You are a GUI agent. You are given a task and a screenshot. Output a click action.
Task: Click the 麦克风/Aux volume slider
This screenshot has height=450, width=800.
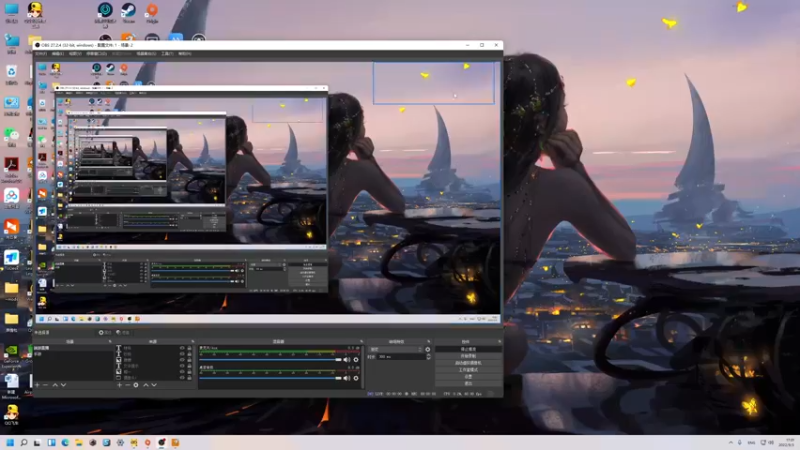[270, 360]
